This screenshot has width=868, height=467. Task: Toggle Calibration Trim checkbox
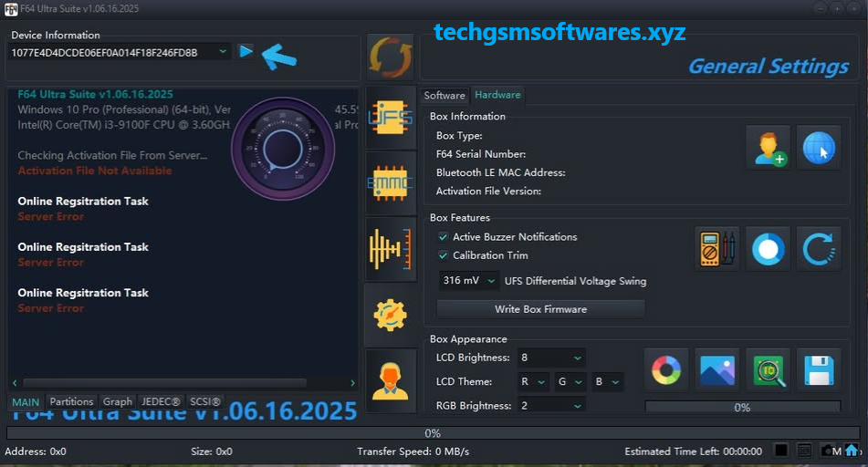click(443, 255)
